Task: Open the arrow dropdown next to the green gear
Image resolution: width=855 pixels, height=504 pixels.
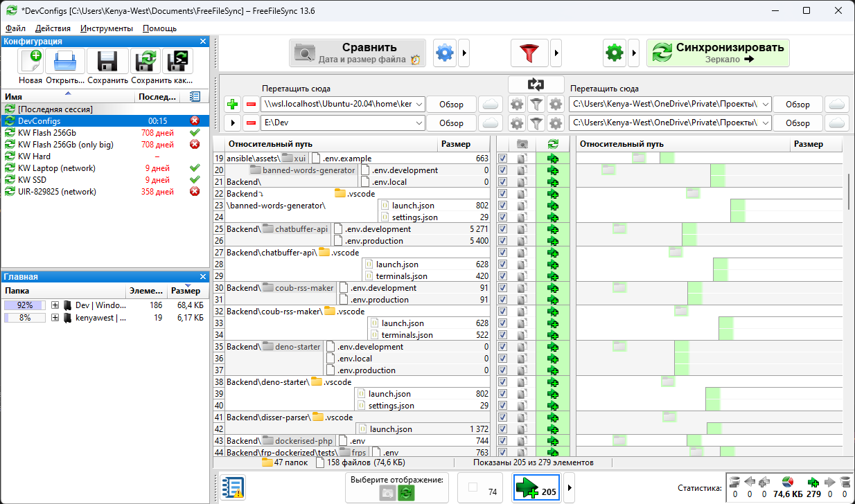Action: 633,53
